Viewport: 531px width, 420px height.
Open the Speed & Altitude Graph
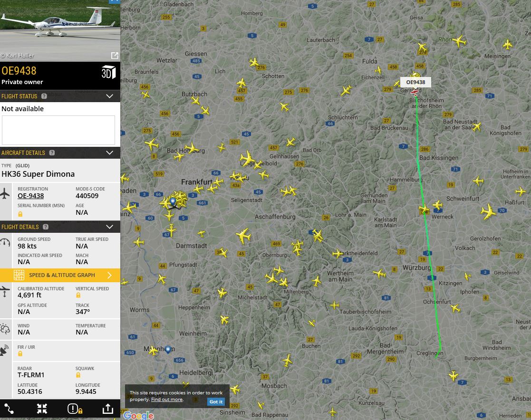click(60, 275)
